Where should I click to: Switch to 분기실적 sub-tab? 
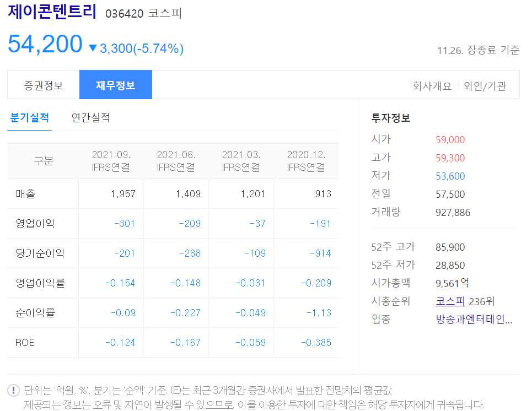[30, 118]
